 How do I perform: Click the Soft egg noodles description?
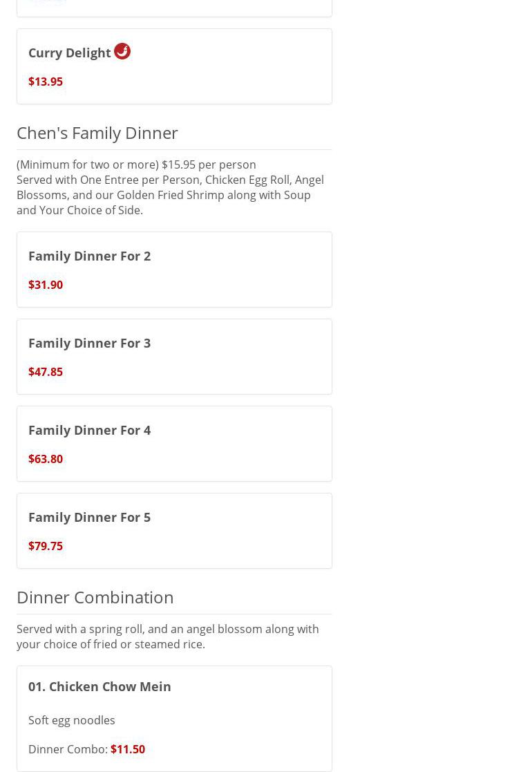72,720
